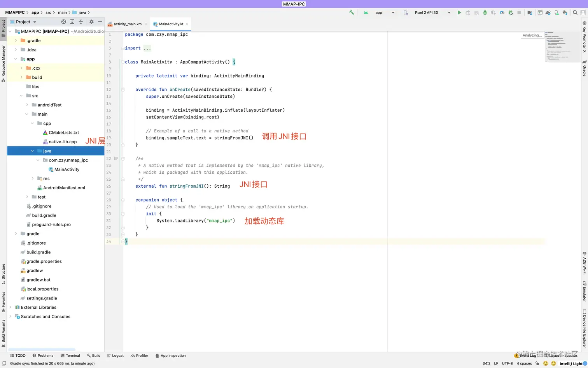Click the user account avatar icon

point(583,12)
